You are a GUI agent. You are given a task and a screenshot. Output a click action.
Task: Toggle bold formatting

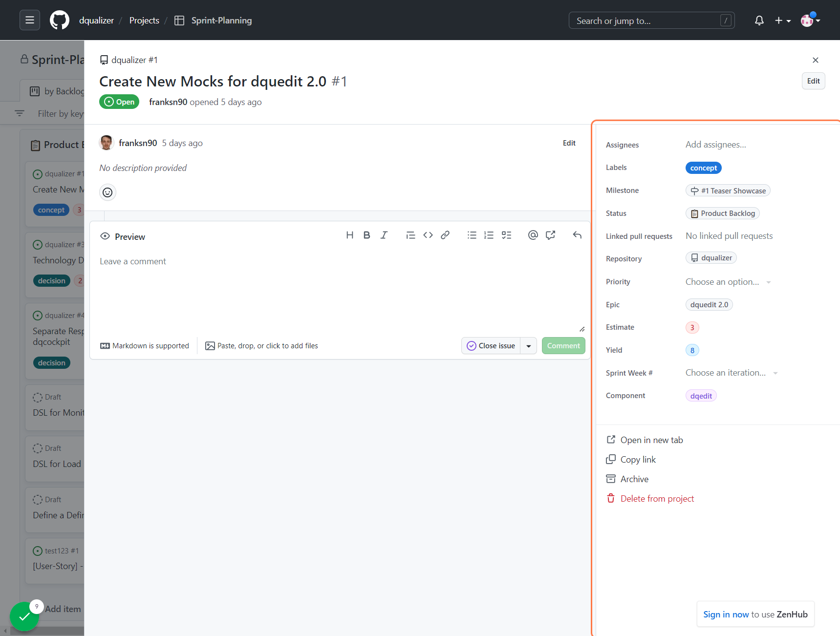tap(366, 235)
